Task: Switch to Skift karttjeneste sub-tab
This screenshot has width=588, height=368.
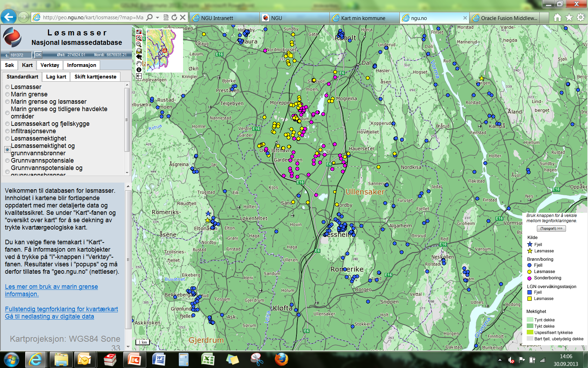Action: tap(96, 77)
